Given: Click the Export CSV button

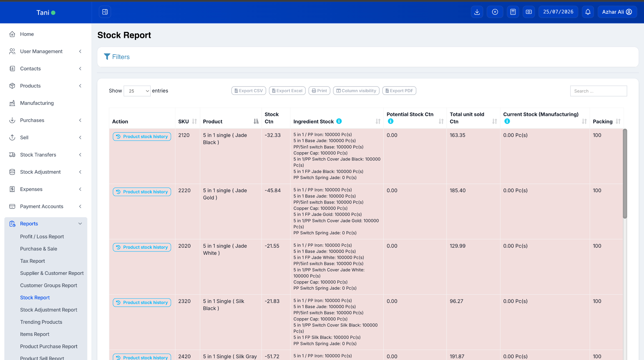Looking at the screenshot, I should coord(249,91).
